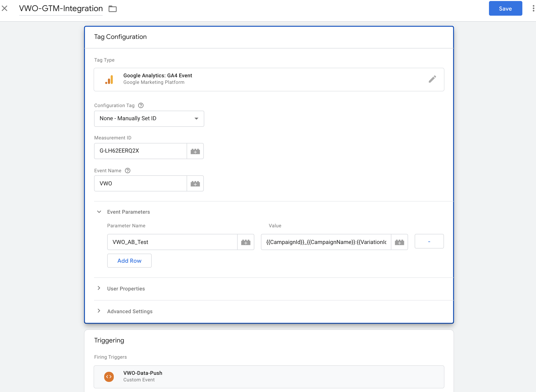Image resolution: width=536 pixels, height=392 pixels.
Task: Open the three-dot more options menu
Action: 533,9
